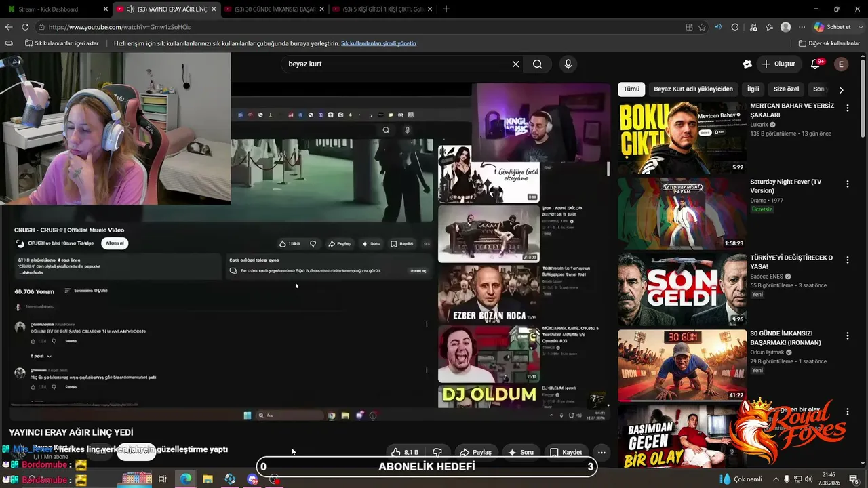Clear the YouTube search with the X icon
Image resolution: width=868 pixels, height=488 pixels.
pos(515,64)
